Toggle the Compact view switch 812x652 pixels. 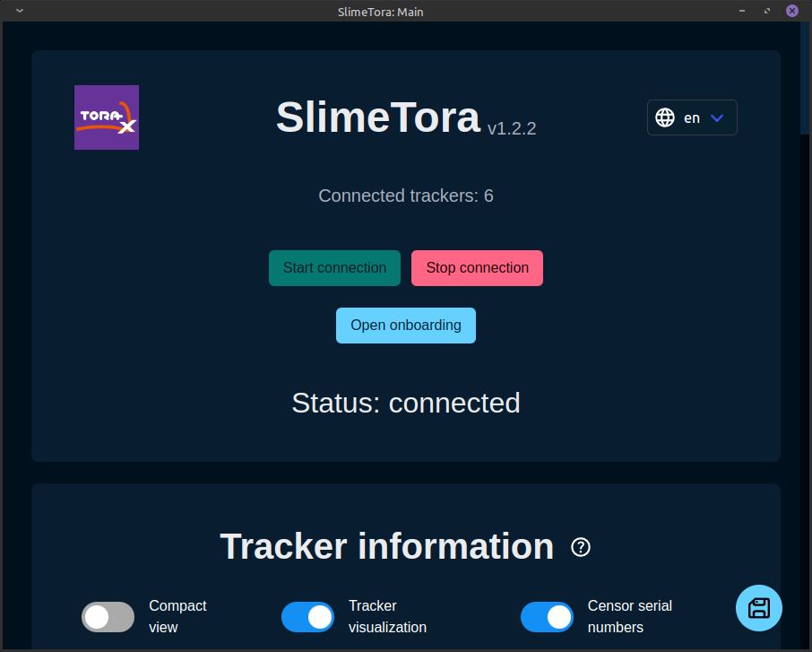coord(108,617)
